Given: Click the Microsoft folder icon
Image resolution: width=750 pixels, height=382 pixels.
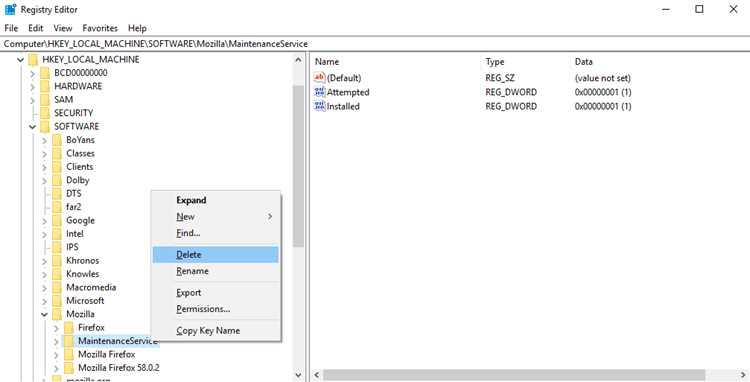Looking at the screenshot, I should pos(57,301).
